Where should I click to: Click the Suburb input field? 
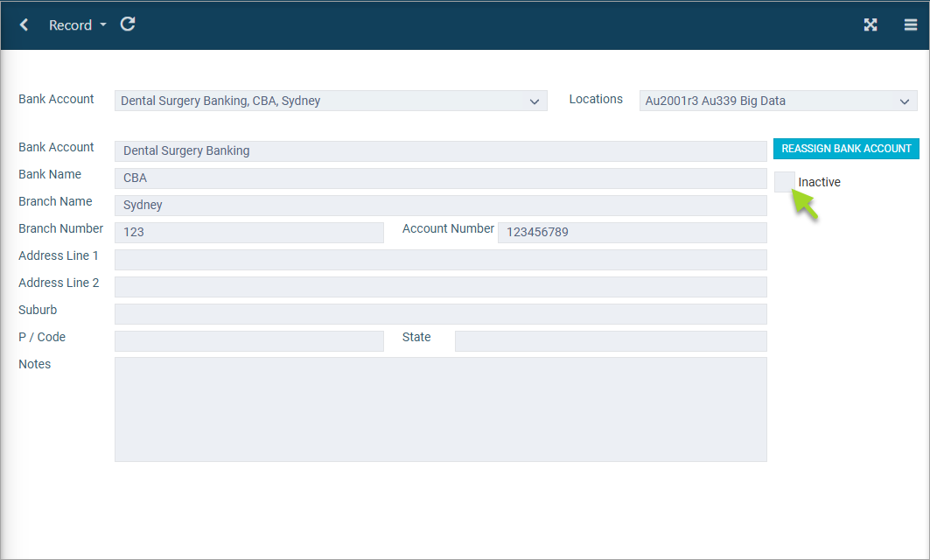(x=440, y=314)
